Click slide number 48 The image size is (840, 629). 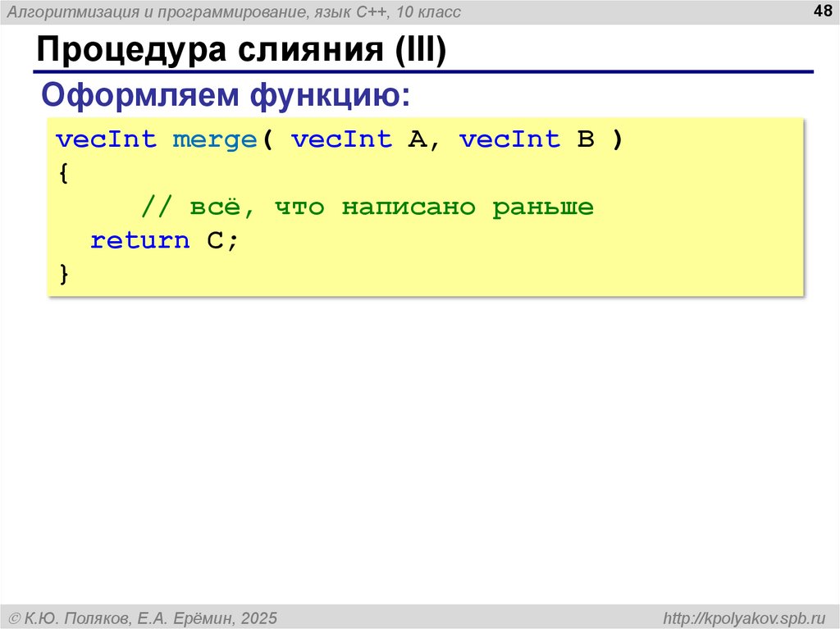[822, 11]
